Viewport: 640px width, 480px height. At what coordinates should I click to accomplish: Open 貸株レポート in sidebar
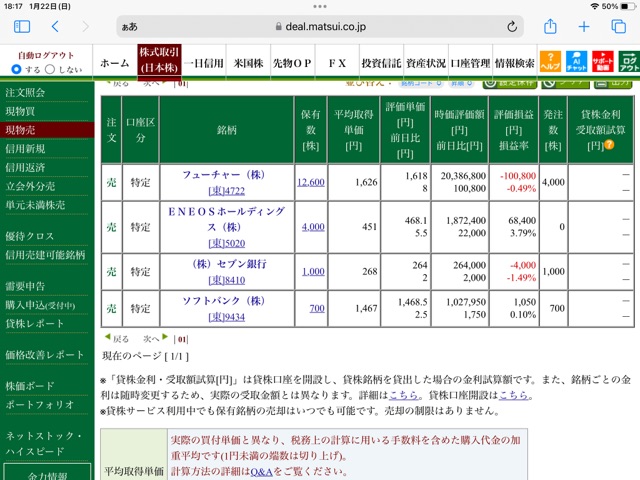tap(35, 324)
